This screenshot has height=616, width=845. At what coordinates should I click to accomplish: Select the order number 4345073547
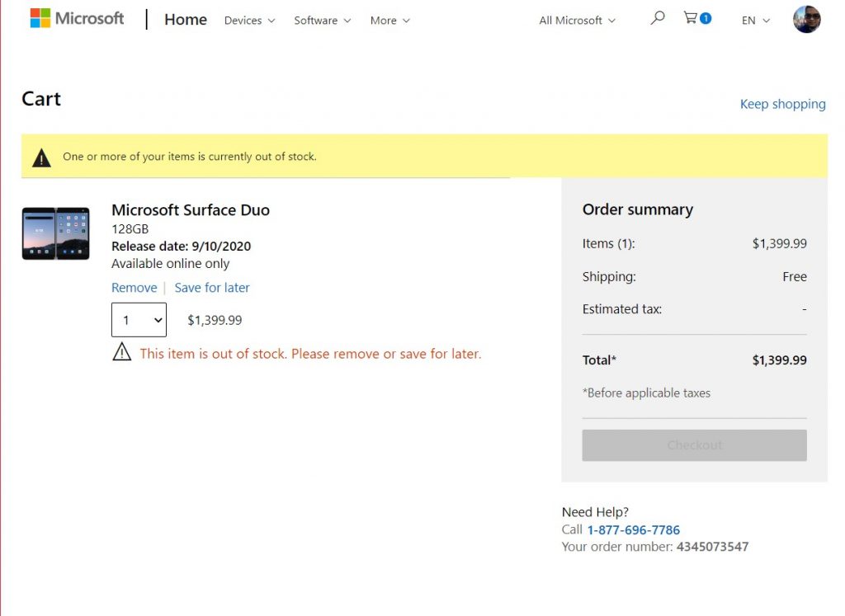pyautogui.click(x=712, y=547)
